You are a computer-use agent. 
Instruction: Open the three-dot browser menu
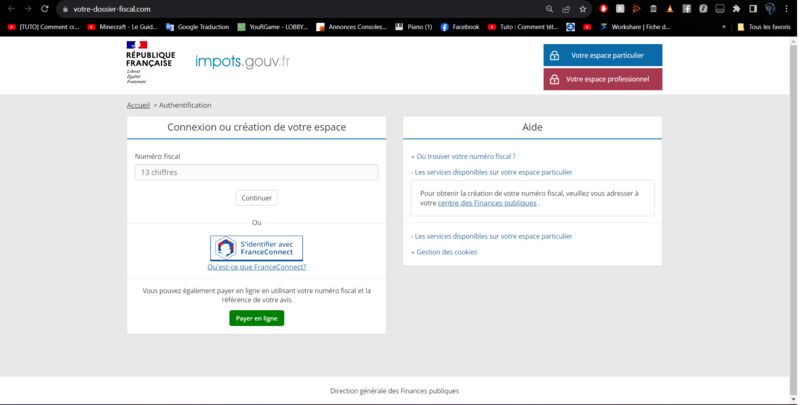(786, 9)
